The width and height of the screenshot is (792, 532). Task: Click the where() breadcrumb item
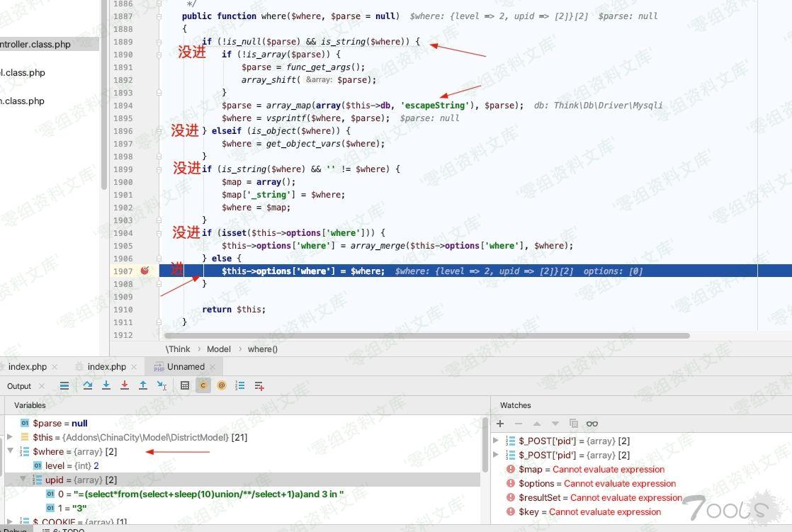coord(263,349)
